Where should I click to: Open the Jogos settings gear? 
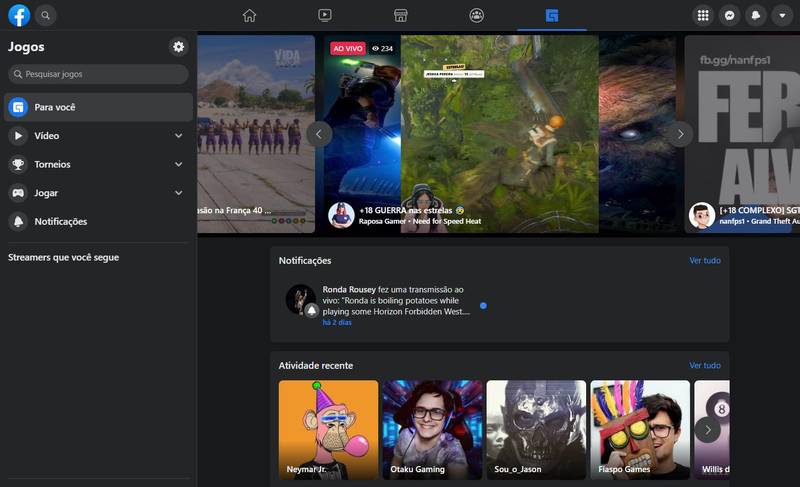pos(178,46)
